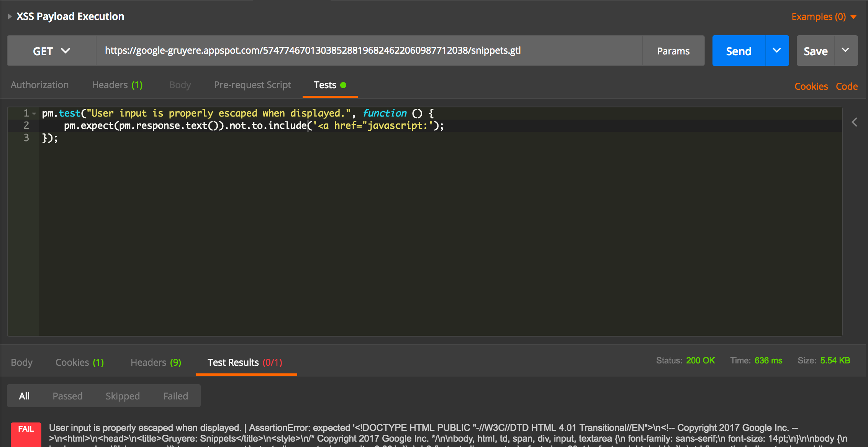
Task: Open the Pre-request Script tab
Action: point(252,85)
